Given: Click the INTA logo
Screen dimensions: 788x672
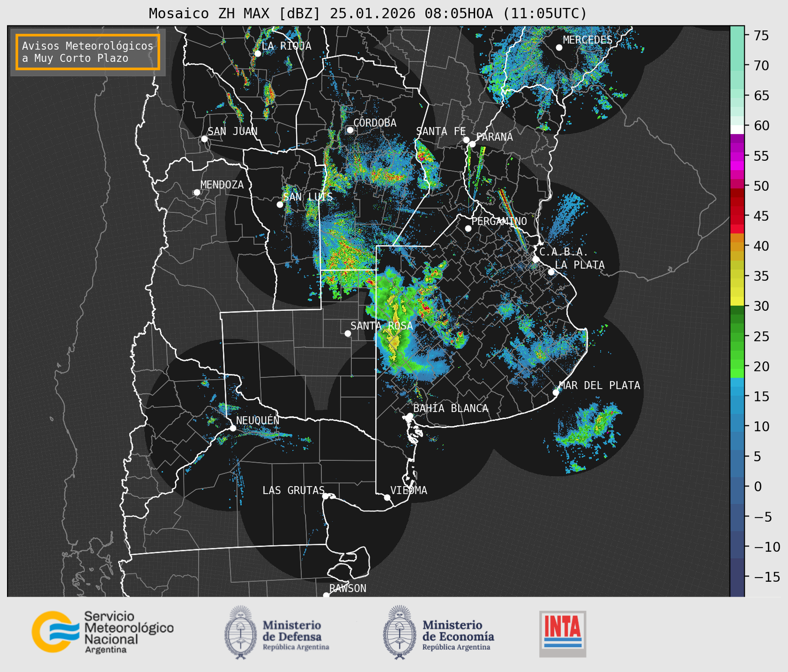Looking at the screenshot, I should click(562, 634).
